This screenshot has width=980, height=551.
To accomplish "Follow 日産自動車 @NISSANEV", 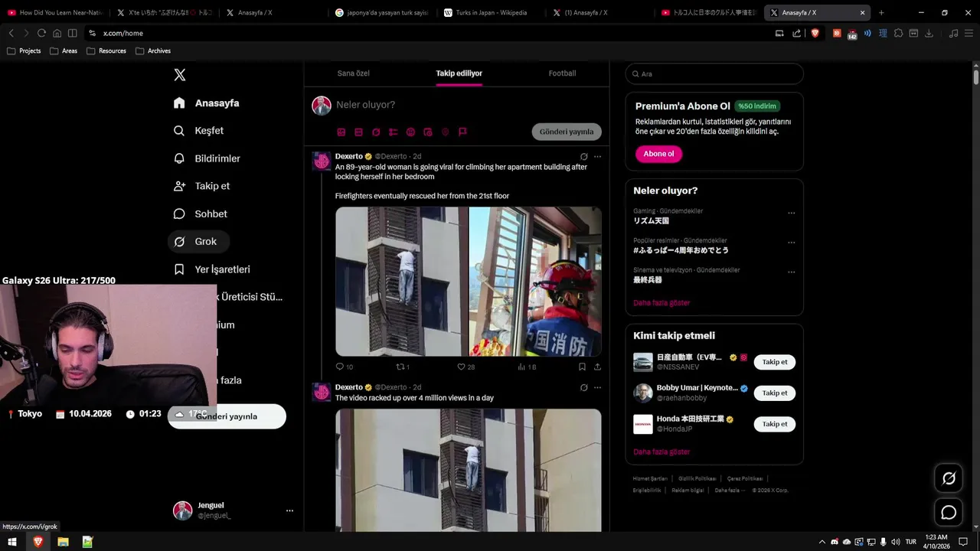I will (775, 362).
